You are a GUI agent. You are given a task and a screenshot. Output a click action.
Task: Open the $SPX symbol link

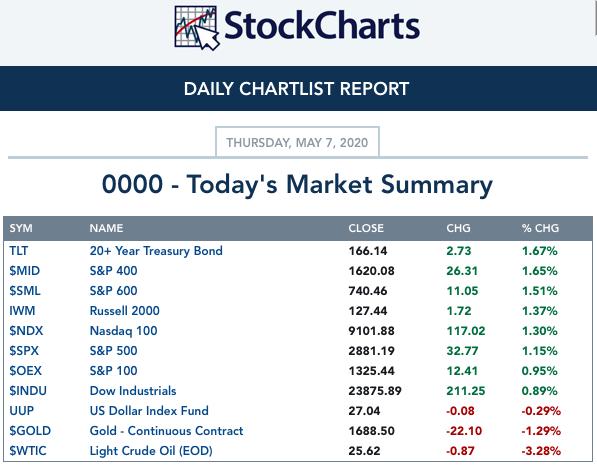coord(24,351)
